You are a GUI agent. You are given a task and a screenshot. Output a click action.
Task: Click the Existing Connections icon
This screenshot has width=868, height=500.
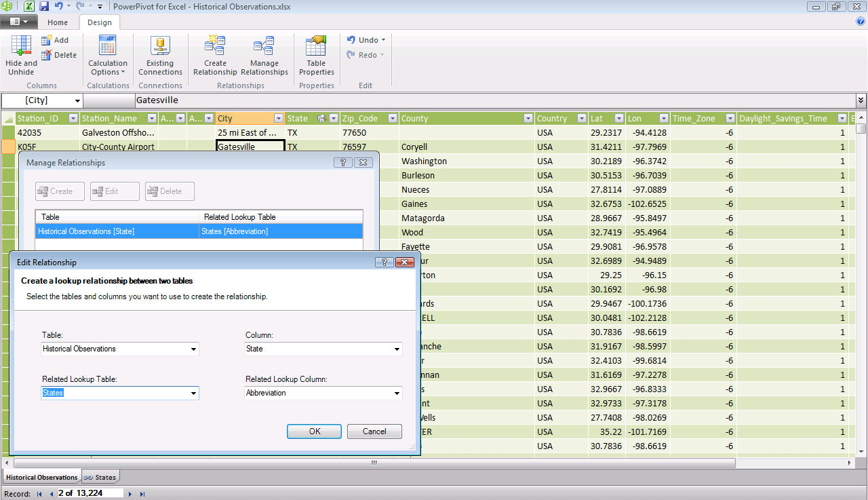pos(160,54)
